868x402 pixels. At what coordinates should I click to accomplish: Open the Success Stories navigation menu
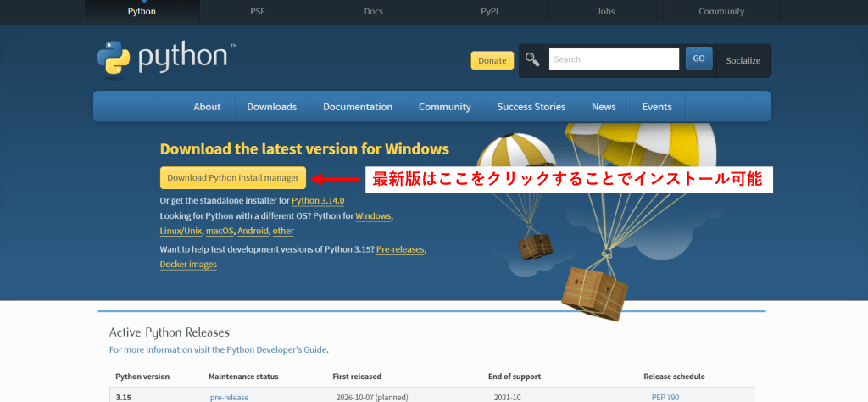click(531, 107)
